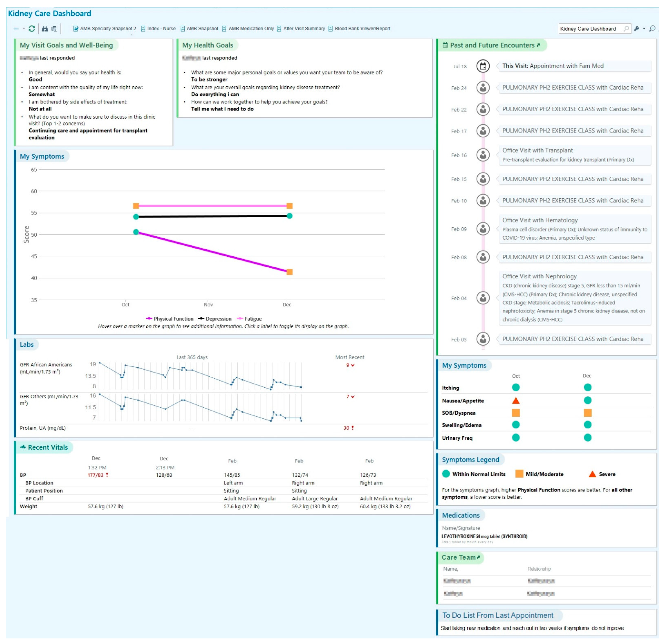This screenshot has width=664, height=644.
Task: Click the copy report icon beside binoculars
Action: click(54, 29)
